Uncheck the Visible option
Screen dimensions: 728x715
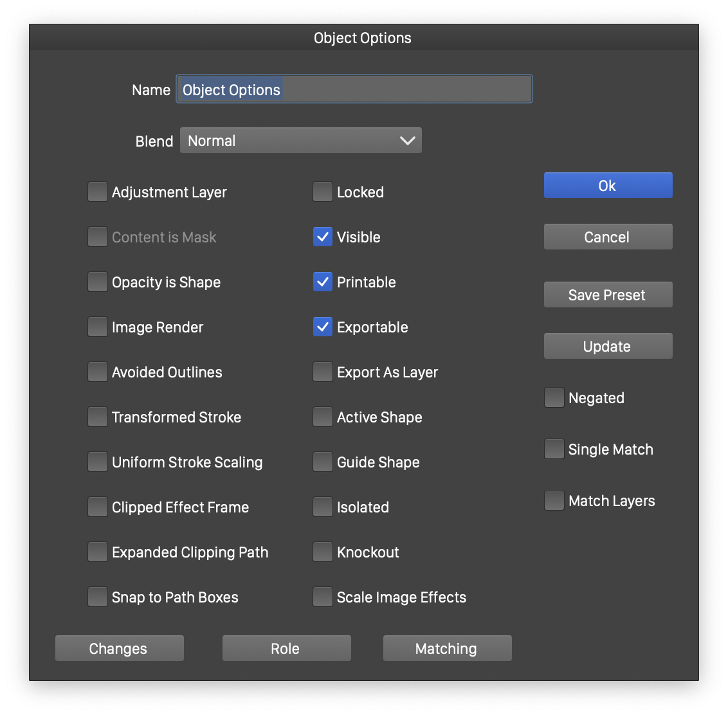323,237
